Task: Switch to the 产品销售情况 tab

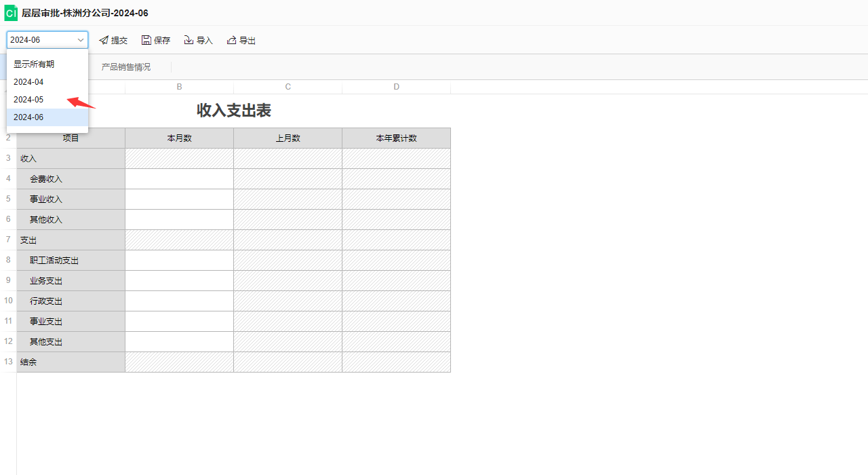Action: pos(126,67)
